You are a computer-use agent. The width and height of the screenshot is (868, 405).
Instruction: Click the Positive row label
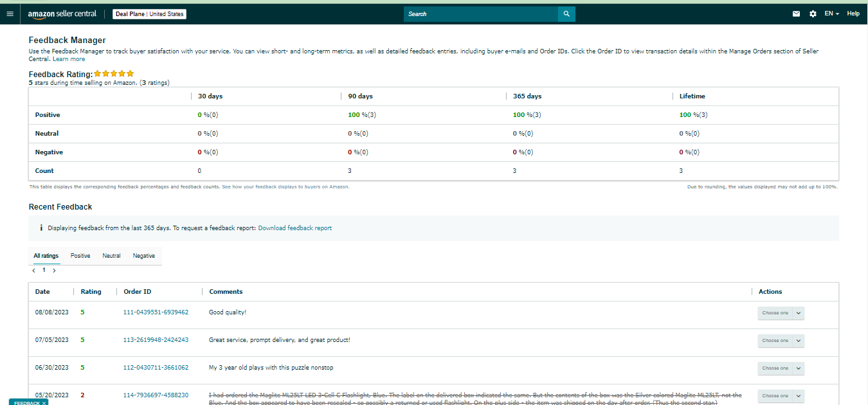coord(48,115)
